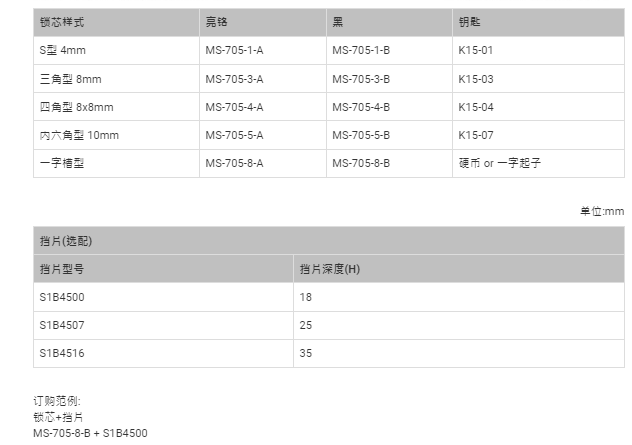Click the 挡片深度(H) column header
Screen dimensions: 632x445
(330, 269)
